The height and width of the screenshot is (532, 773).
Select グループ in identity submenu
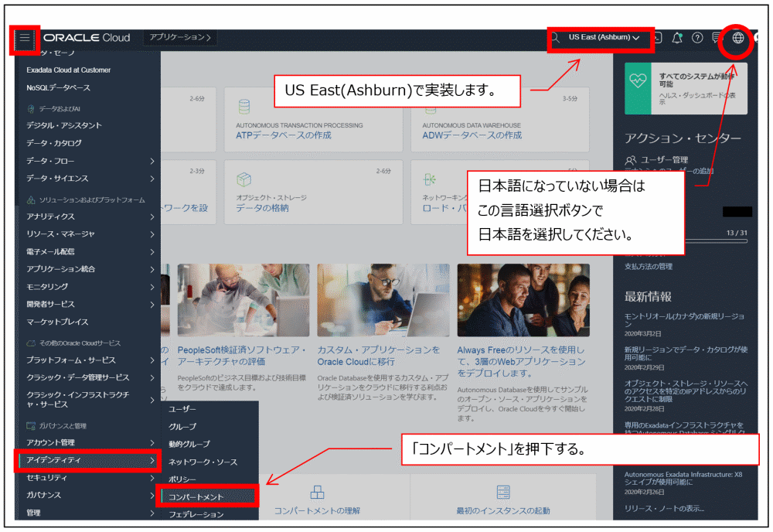(x=182, y=427)
